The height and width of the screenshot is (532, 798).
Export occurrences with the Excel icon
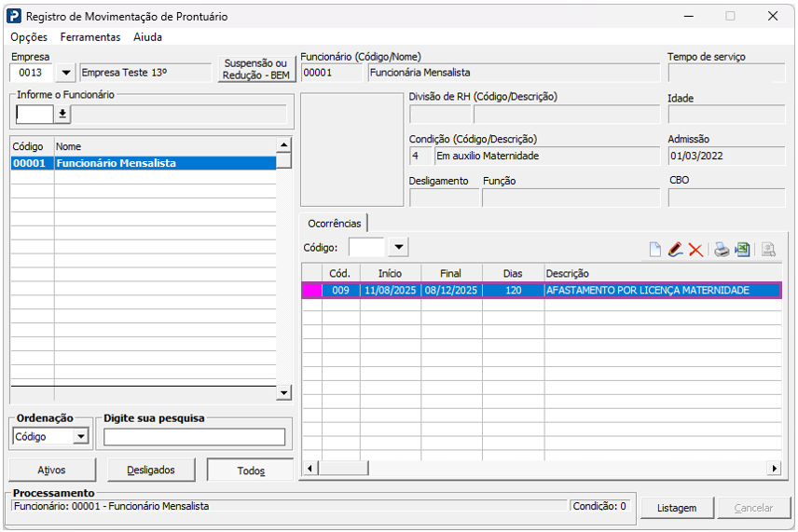point(742,249)
